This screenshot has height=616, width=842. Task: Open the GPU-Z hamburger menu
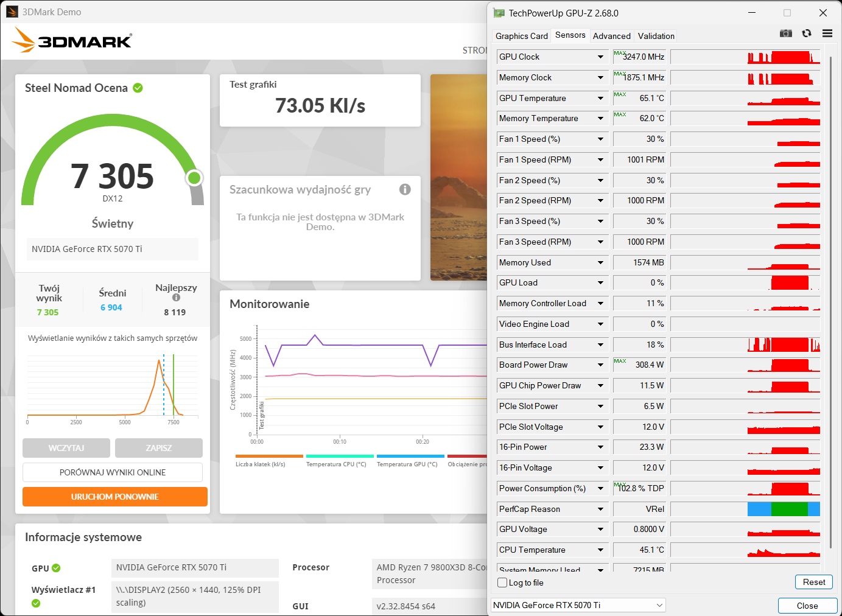point(827,33)
